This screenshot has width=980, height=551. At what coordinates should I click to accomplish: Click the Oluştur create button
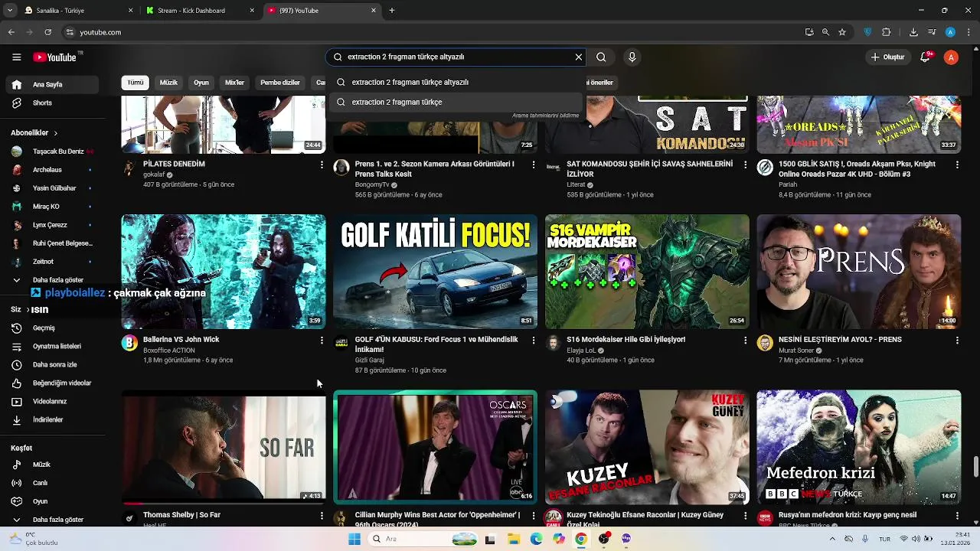pos(887,57)
